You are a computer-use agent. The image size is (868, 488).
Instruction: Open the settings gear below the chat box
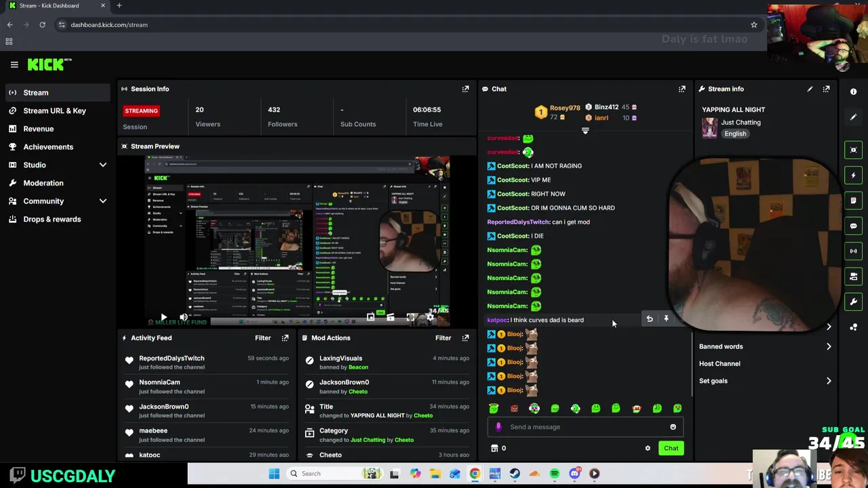[648, 448]
